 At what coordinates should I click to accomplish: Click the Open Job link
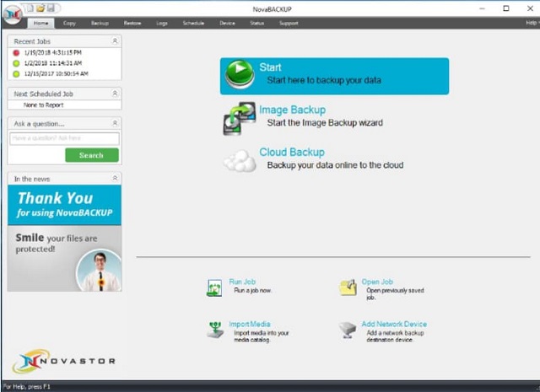tap(377, 282)
